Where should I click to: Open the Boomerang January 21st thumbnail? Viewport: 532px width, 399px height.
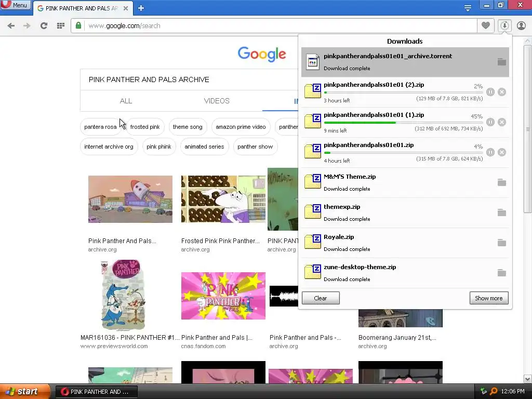401,318
